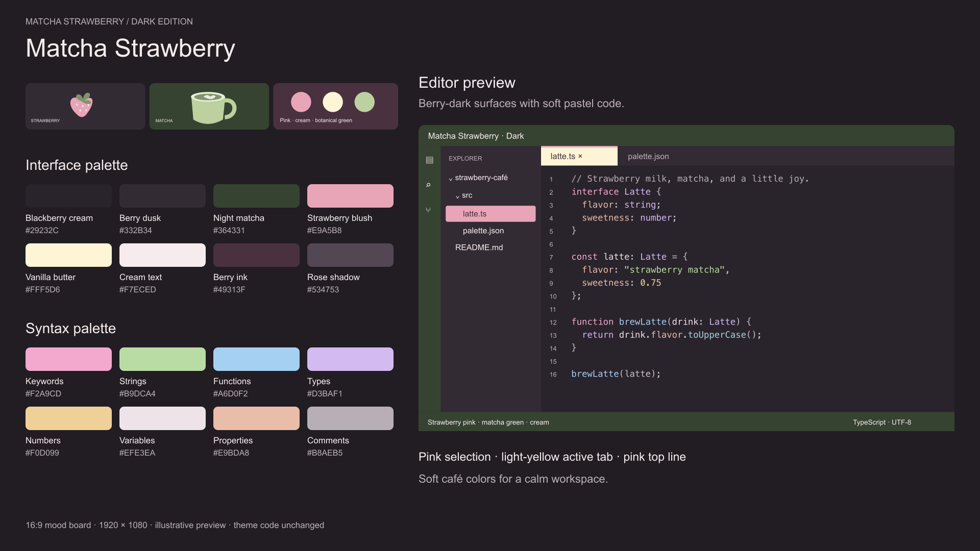980x551 pixels.
Task: Open README.md in the explorer
Action: [x=479, y=247]
